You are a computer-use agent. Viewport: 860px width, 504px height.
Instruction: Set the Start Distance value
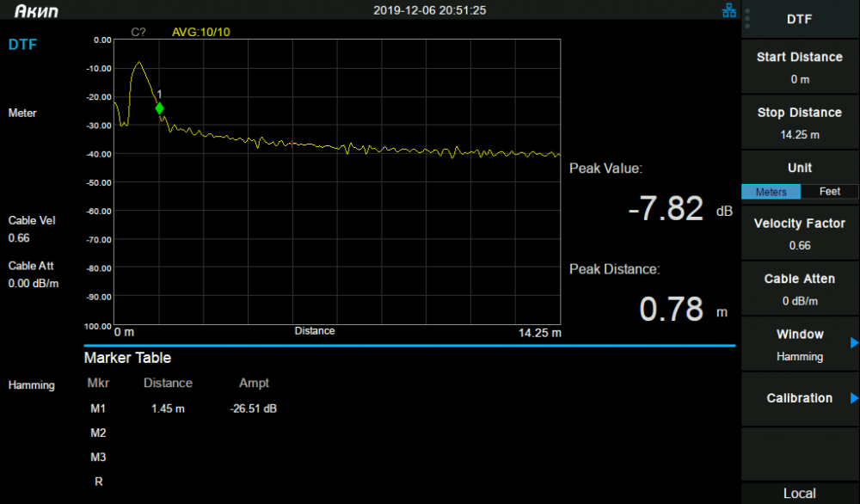800,67
